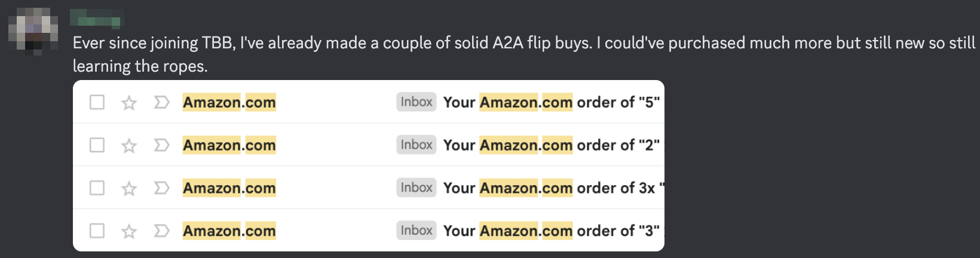Select the checkbox on the bottom email row
Image resolution: width=980 pixels, height=258 pixels.
point(97,231)
